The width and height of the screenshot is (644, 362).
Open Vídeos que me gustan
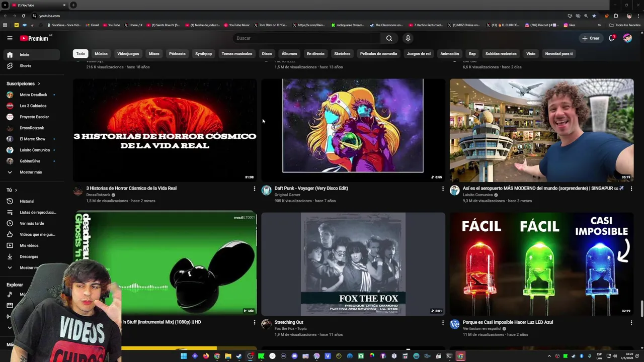pyautogui.click(x=32, y=234)
